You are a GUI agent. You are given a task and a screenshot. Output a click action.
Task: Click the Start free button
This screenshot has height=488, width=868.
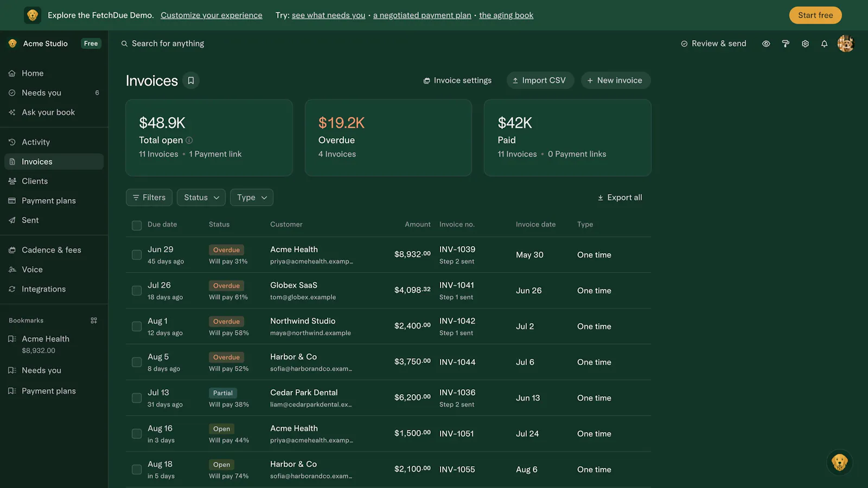coord(815,15)
